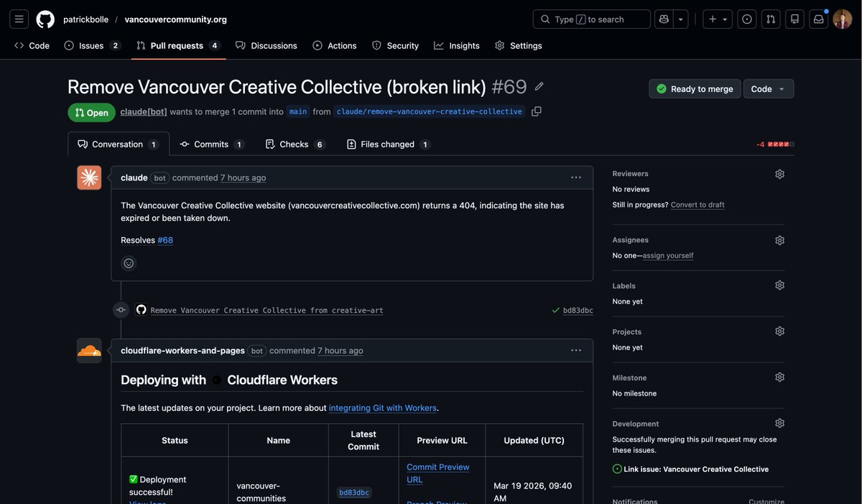Switch to the Issues repository tab
Viewport: 862px width, 504px height.
pyautogui.click(x=92, y=45)
